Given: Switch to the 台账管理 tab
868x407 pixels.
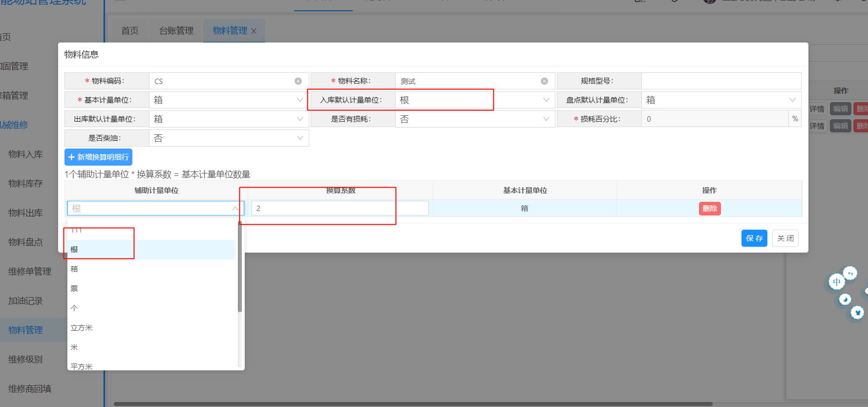Looking at the screenshot, I should pos(176,31).
